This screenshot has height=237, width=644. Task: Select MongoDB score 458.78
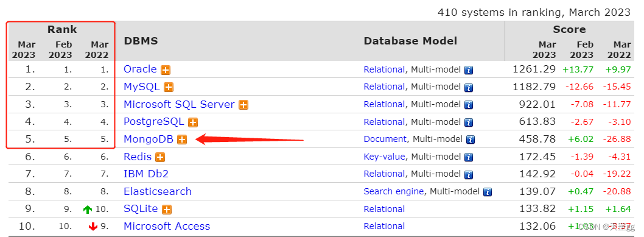click(x=537, y=140)
